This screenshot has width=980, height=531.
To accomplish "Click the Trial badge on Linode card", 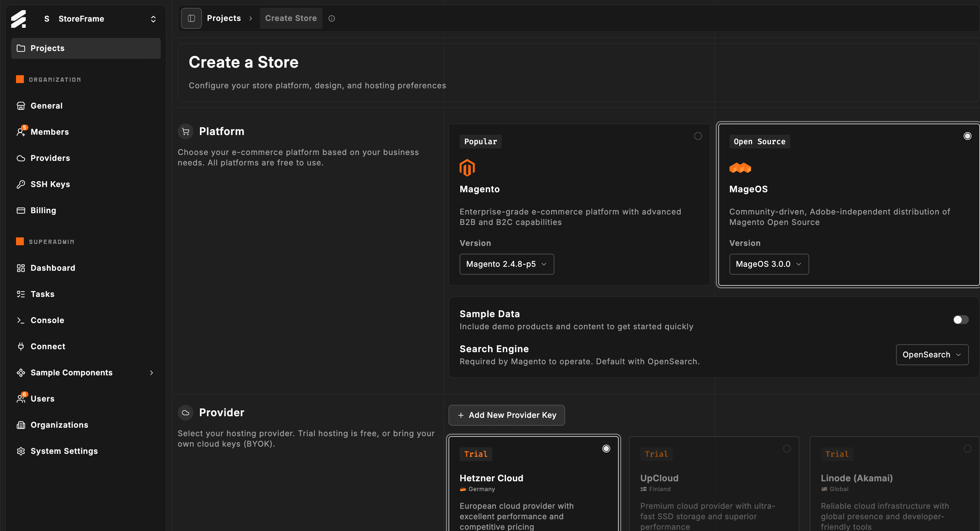I will pos(837,454).
